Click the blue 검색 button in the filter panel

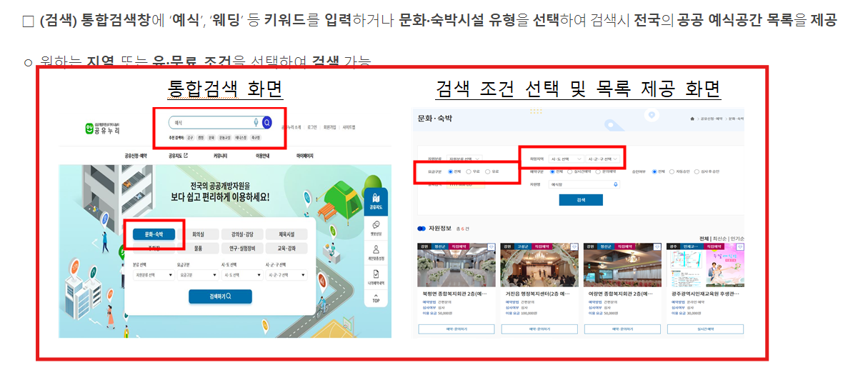pos(581,200)
